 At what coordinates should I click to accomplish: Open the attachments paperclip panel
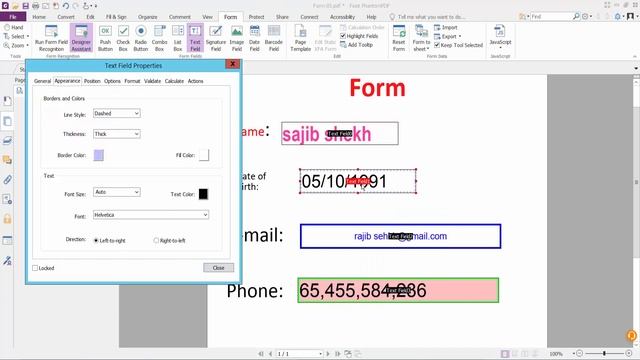(x=7, y=180)
